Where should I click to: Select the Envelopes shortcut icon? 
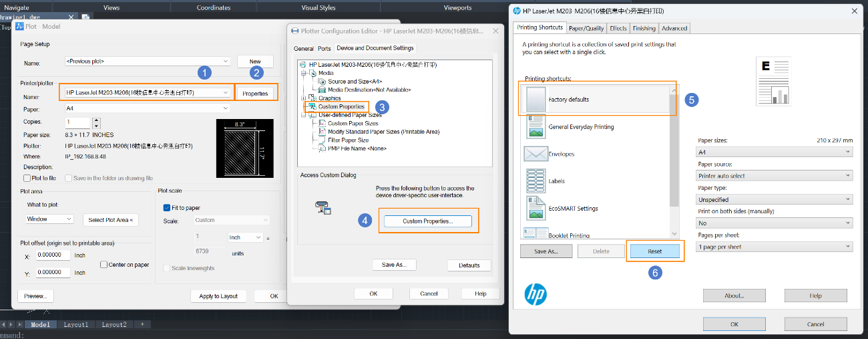[x=536, y=154]
